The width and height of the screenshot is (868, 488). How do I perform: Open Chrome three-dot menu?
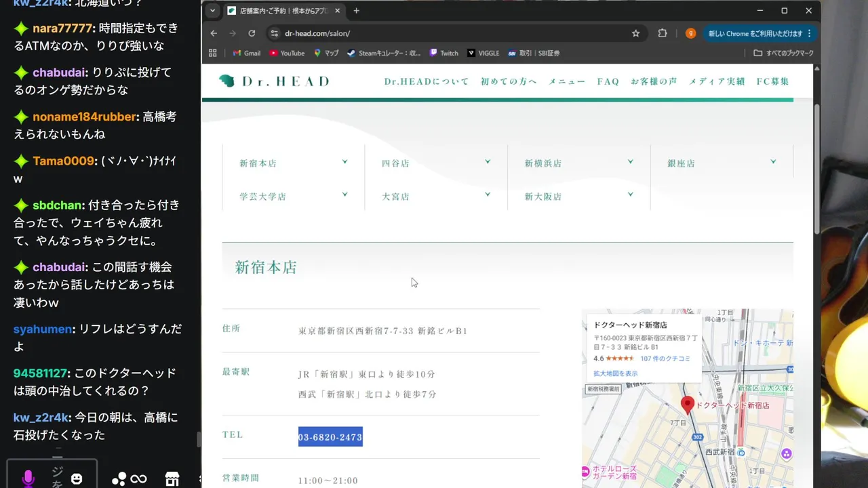tap(809, 33)
